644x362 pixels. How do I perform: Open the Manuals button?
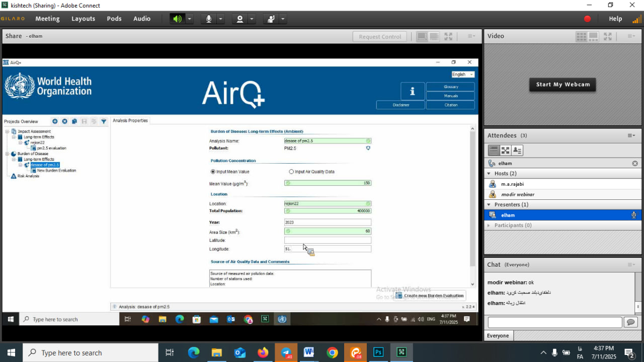[x=450, y=96]
